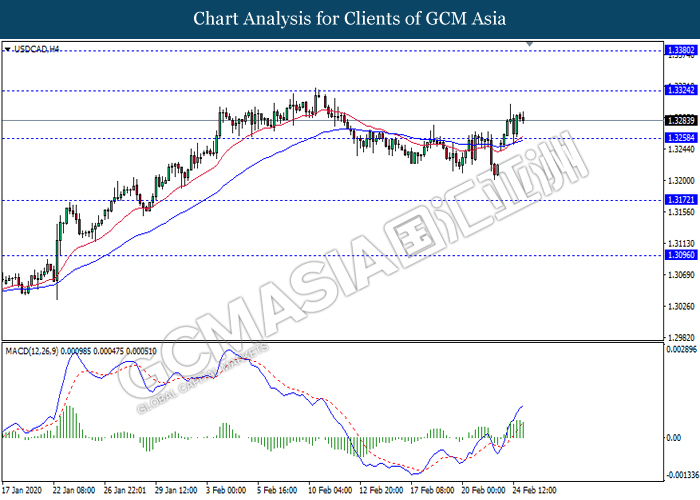700x500 pixels.
Task: Click the MACD lower scale value -0.001336
Action: click(x=682, y=475)
